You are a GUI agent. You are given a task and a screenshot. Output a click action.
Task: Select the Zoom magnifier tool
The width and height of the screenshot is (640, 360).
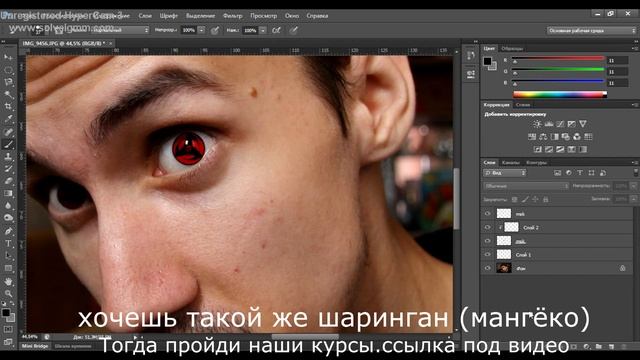[x=8, y=293]
